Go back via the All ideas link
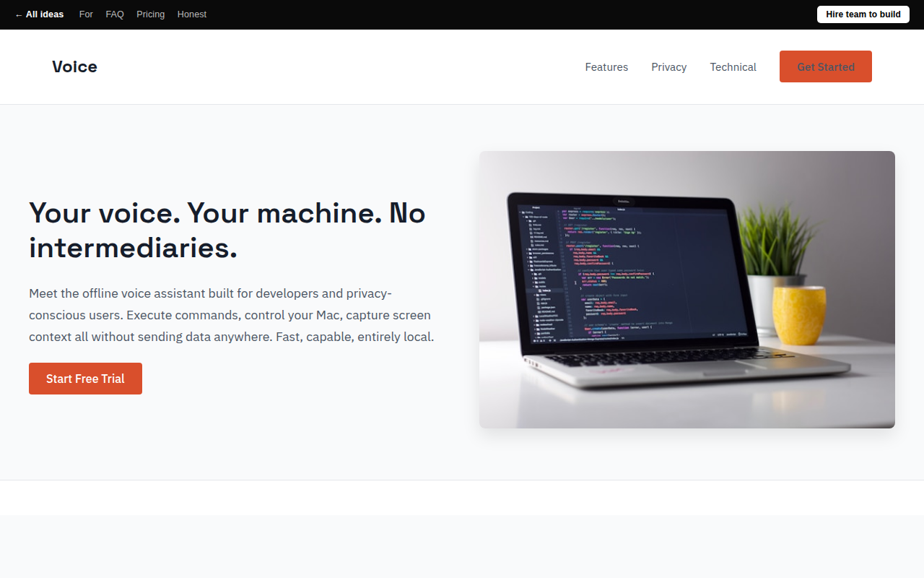The width and height of the screenshot is (924, 578). point(39,14)
